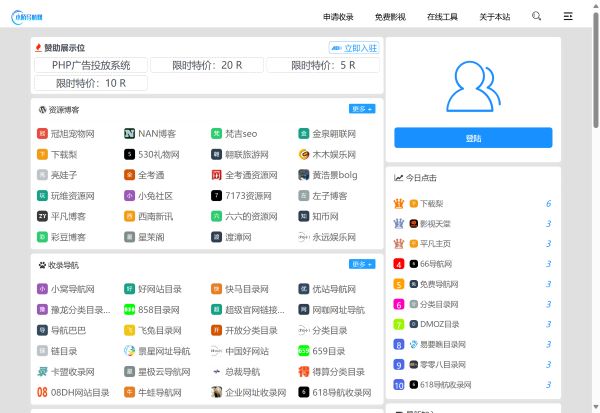Open the 小窝导航网 link

(x=73, y=289)
